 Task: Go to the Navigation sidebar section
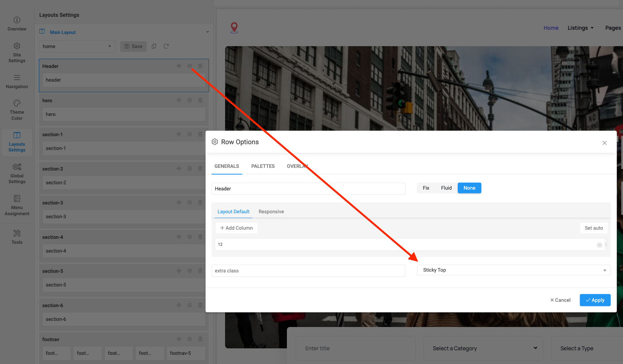[17, 81]
